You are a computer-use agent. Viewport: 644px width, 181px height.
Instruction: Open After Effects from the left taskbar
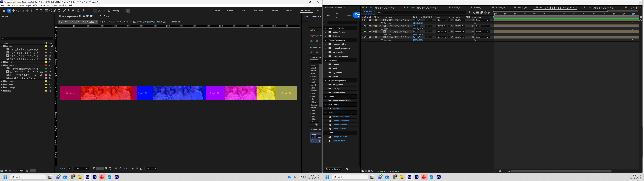(x=87, y=177)
